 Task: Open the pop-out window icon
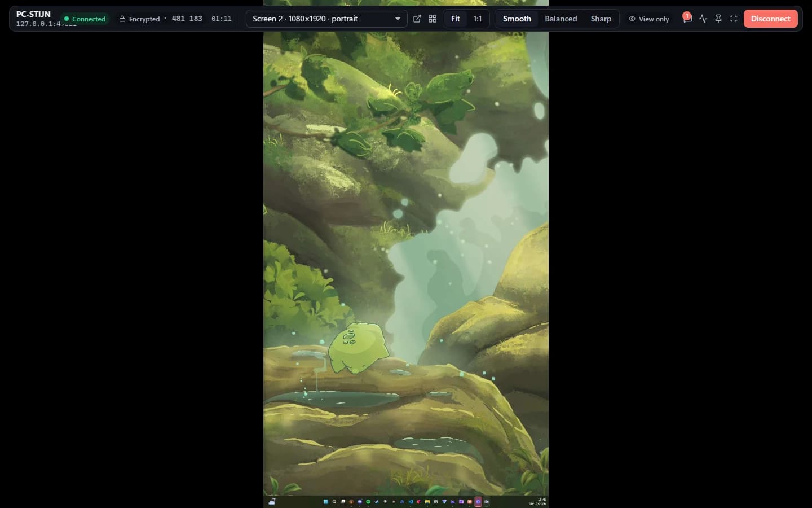click(417, 19)
